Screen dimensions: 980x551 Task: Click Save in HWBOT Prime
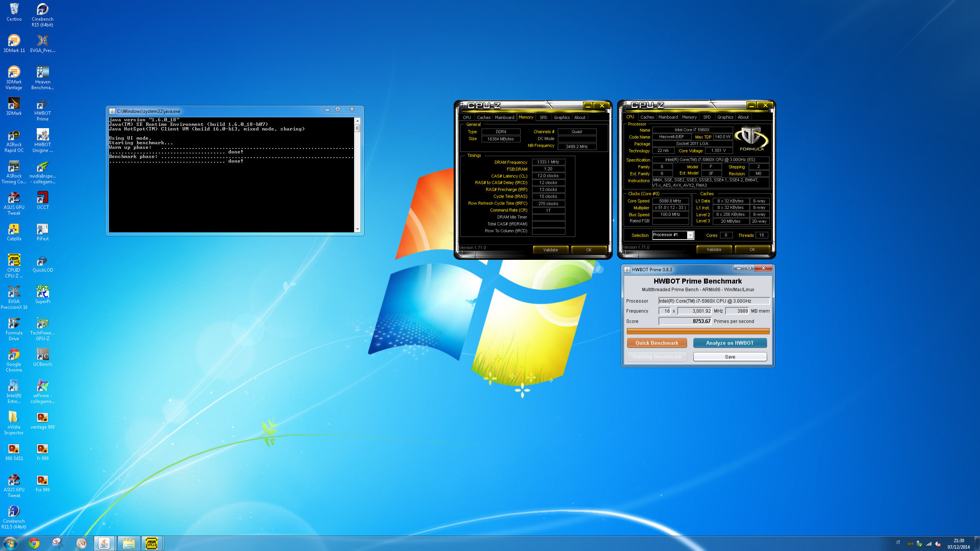point(730,357)
